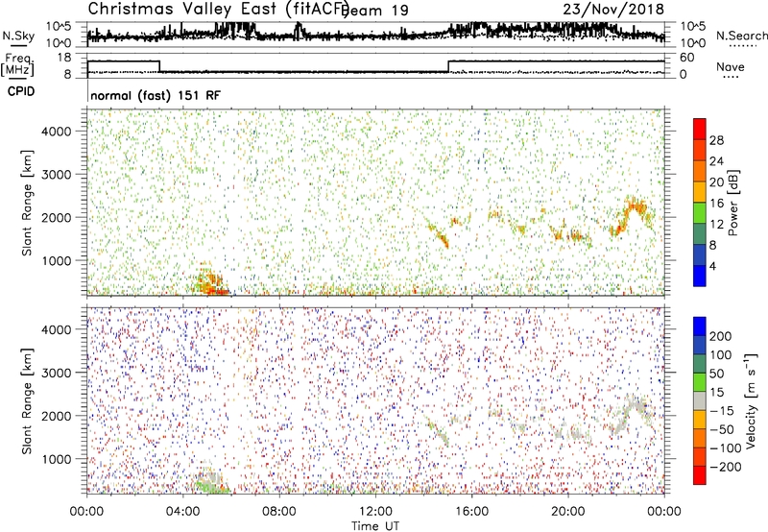Click the blue bottom of power colorbar

(x=700, y=276)
